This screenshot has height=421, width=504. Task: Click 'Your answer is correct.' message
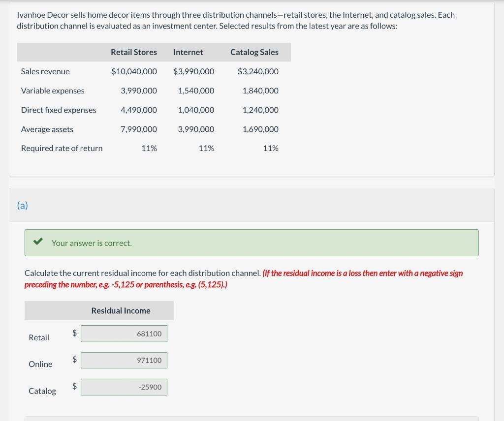pos(92,243)
